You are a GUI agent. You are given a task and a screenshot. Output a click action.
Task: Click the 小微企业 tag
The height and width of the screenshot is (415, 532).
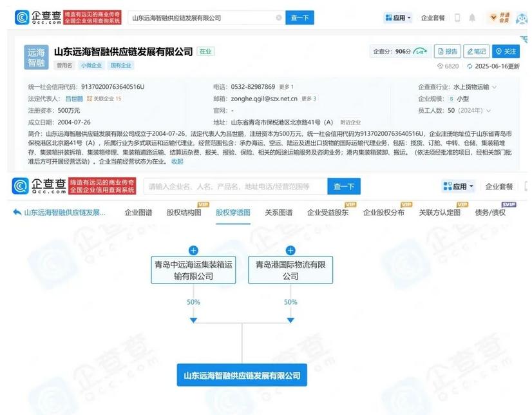[91, 66]
